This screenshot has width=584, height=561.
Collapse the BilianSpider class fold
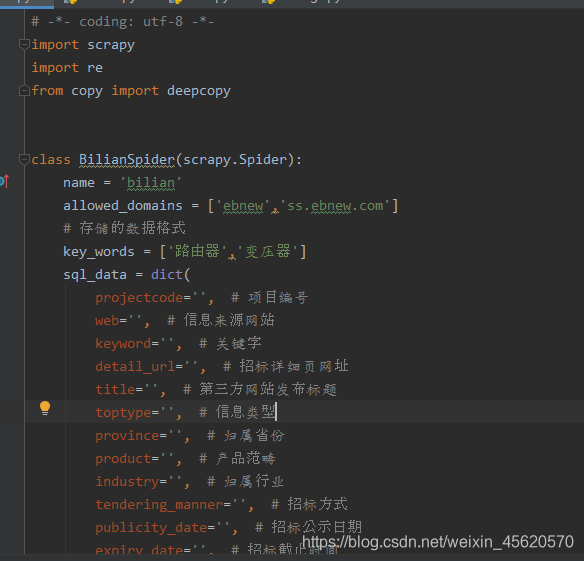(24, 159)
